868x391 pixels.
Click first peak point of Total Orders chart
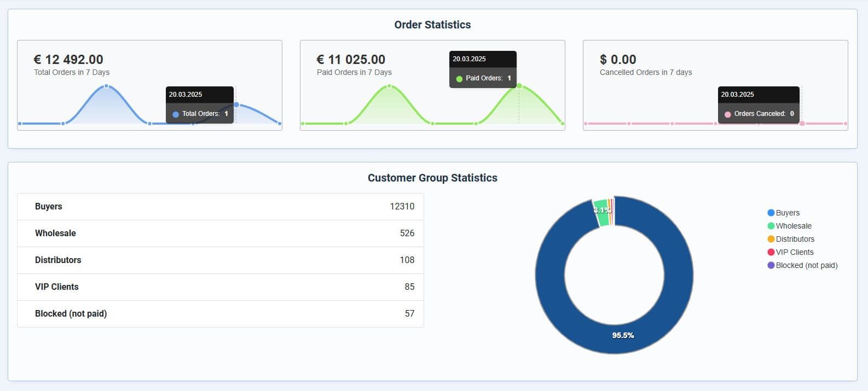106,86
